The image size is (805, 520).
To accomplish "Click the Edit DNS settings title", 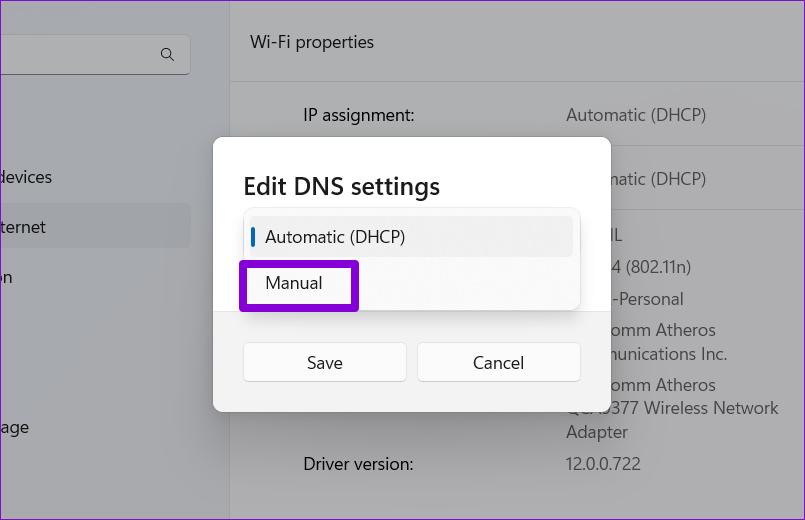I will pos(342,186).
